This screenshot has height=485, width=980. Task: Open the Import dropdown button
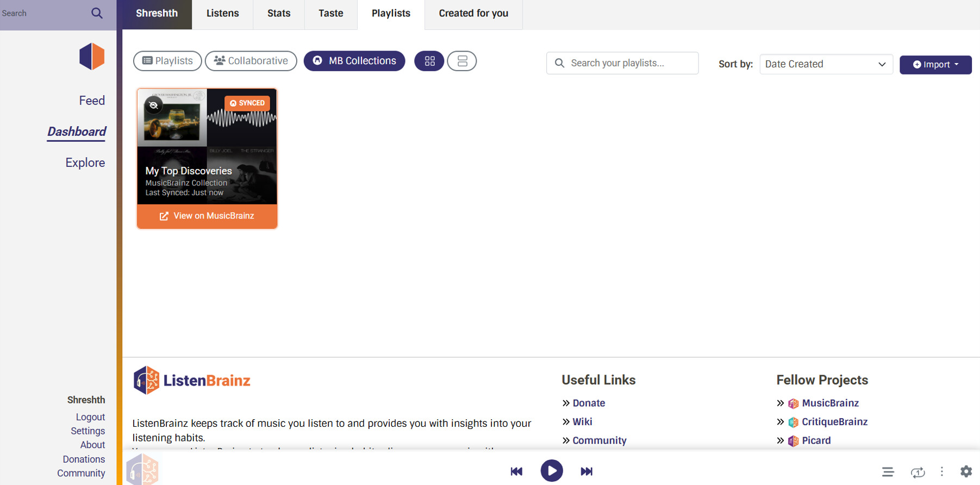(935, 65)
